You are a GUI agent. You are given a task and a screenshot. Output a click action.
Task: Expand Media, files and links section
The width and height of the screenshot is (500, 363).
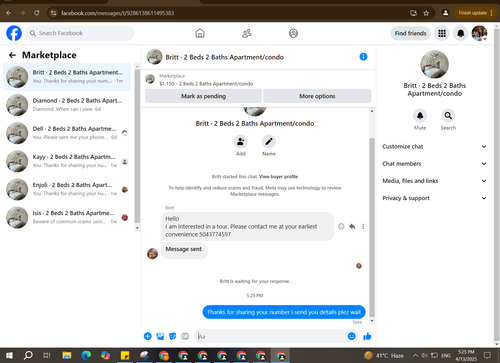click(x=434, y=181)
